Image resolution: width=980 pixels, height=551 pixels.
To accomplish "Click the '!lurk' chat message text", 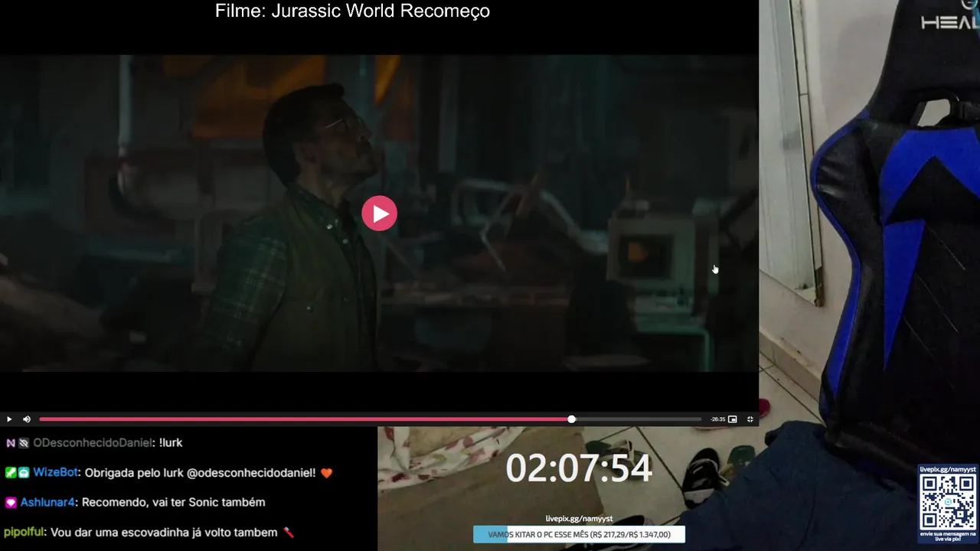I will (x=171, y=443).
